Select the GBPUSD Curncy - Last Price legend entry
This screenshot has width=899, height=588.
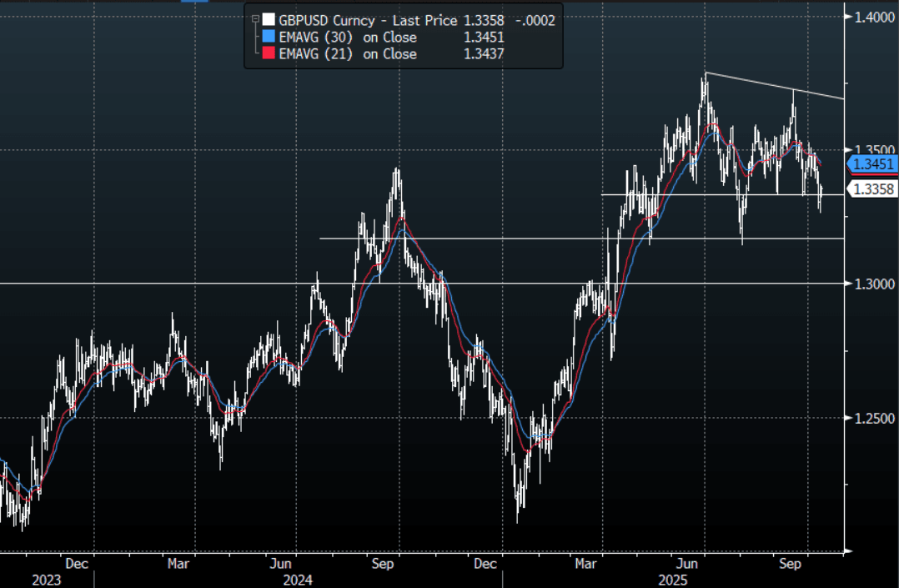(x=368, y=21)
